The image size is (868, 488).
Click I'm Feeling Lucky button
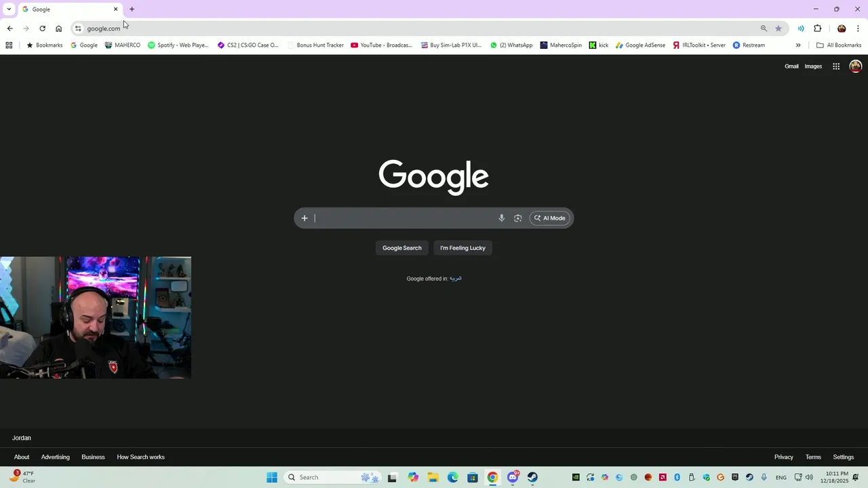coord(462,248)
